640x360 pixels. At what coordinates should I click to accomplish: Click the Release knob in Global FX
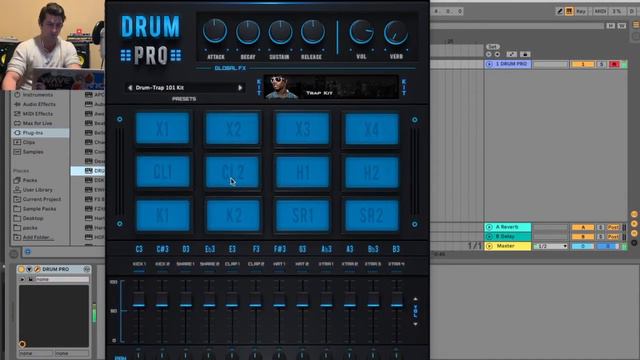point(313,32)
